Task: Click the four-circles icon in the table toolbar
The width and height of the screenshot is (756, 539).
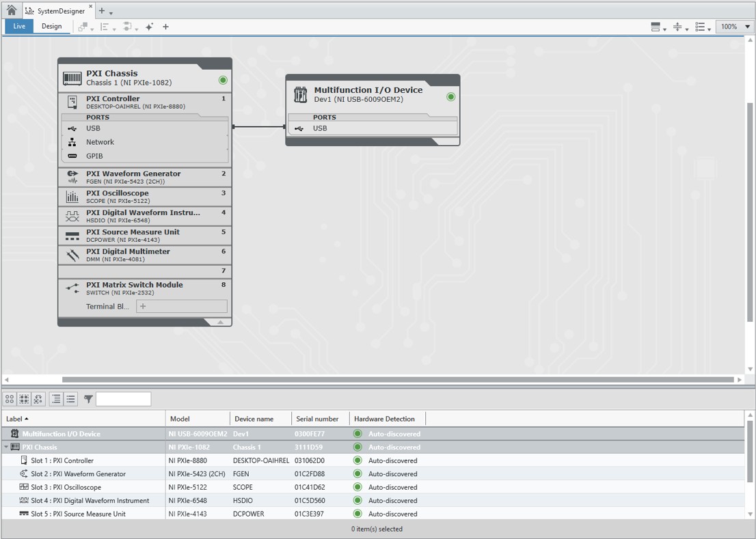Action: pyautogui.click(x=10, y=399)
